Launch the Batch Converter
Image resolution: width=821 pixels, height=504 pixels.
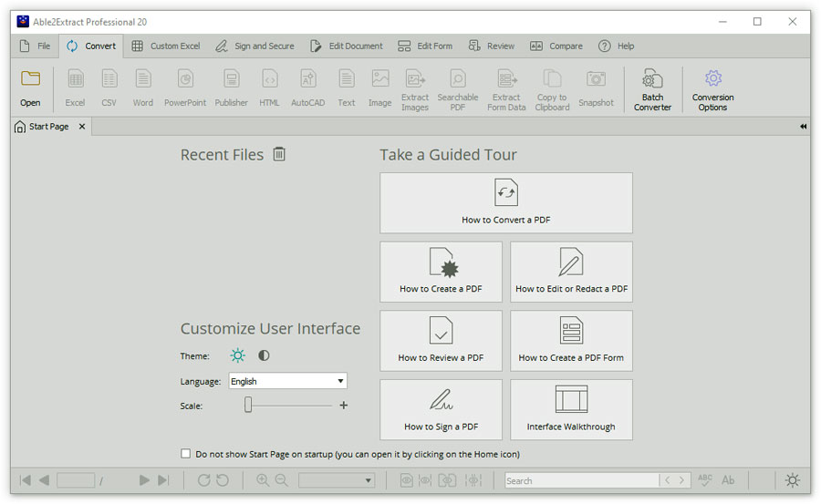[652, 90]
